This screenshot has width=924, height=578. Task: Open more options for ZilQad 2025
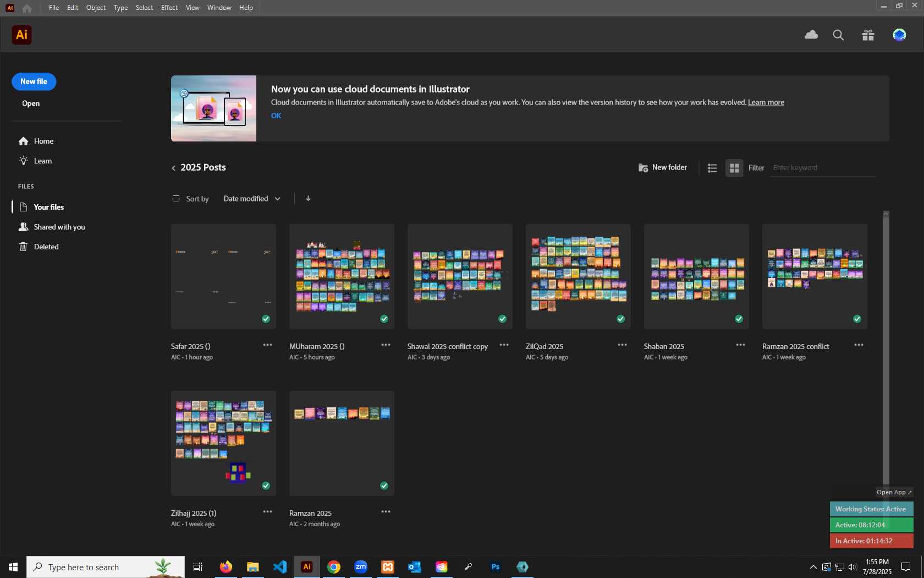tap(622, 345)
